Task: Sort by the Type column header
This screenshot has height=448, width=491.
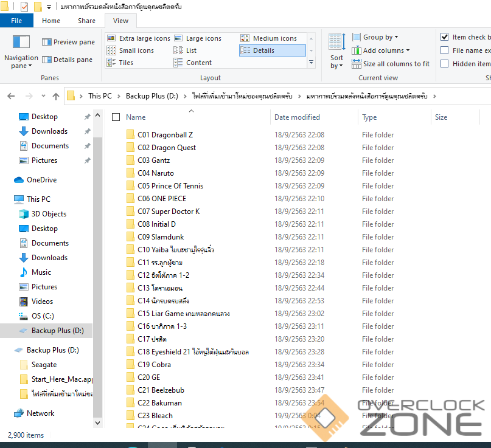Action: click(x=369, y=117)
